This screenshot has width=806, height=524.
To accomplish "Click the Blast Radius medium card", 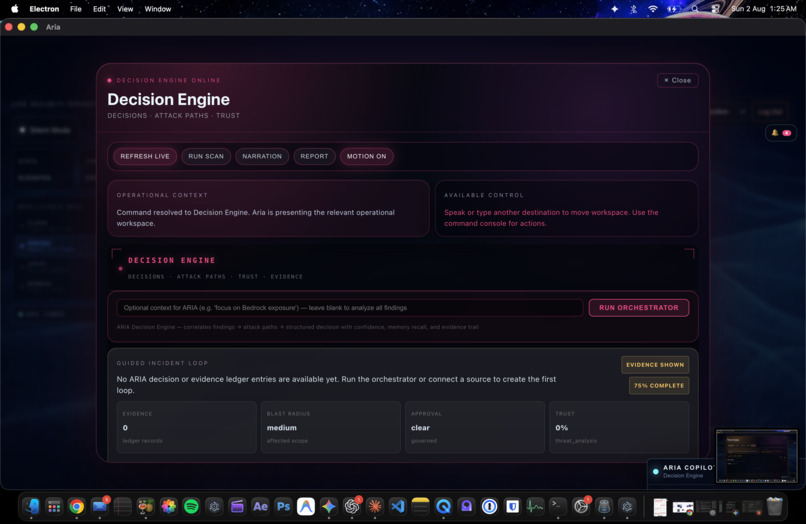I will 331,427.
